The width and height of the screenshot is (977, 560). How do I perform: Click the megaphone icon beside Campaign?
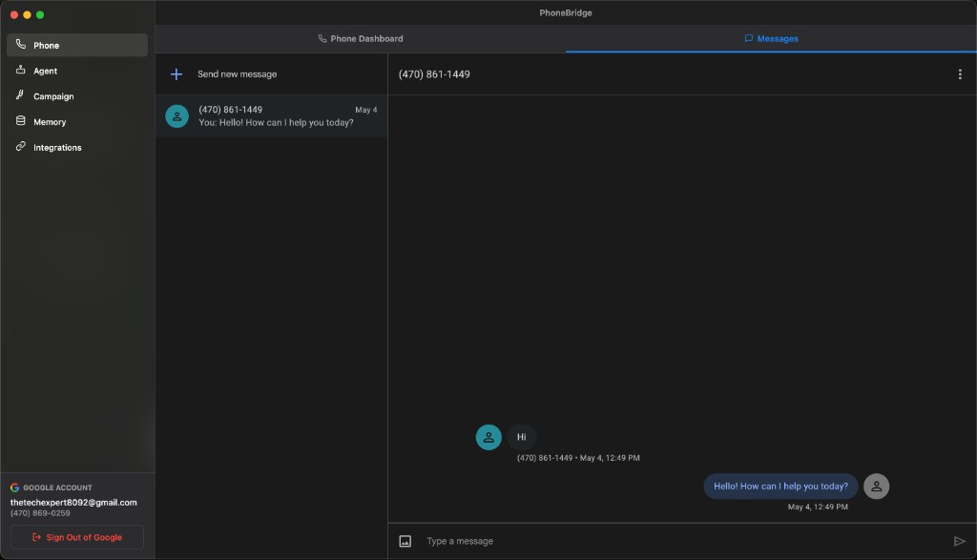pos(21,95)
